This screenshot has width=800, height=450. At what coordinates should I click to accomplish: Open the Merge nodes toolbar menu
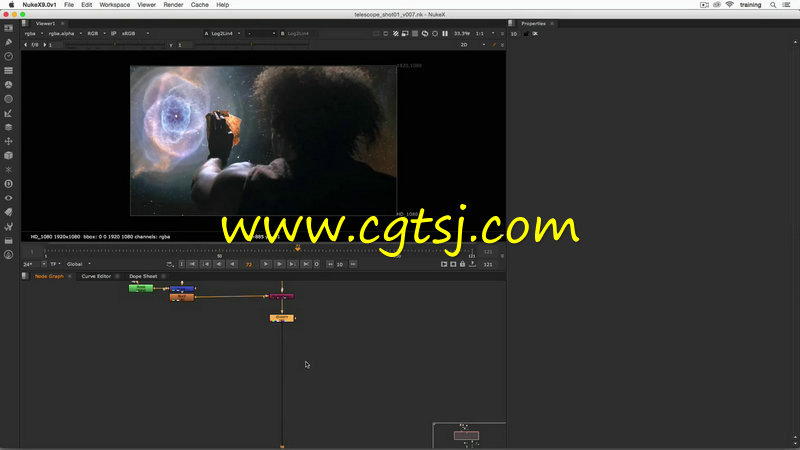point(9,127)
